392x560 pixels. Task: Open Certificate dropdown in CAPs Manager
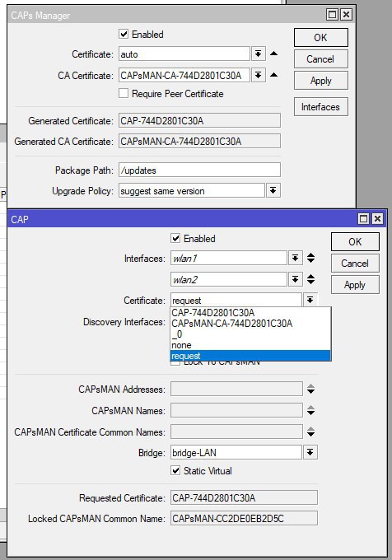pos(258,54)
